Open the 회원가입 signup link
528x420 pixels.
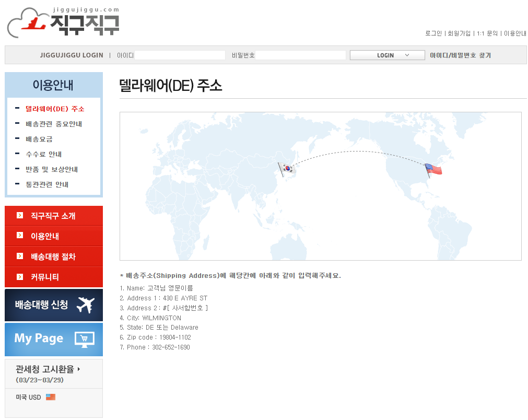(460, 32)
